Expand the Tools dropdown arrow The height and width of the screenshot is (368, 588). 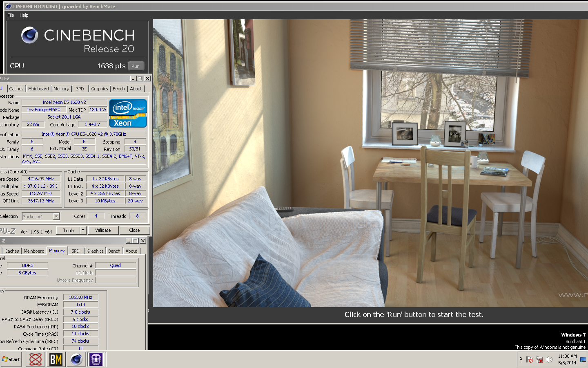(83, 230)
